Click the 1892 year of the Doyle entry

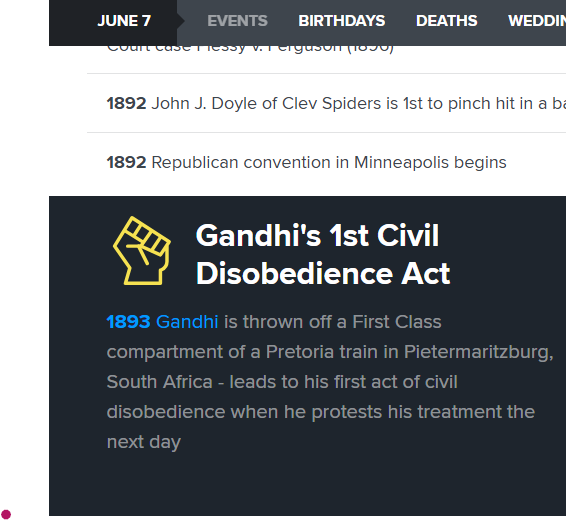coord(126,104)
